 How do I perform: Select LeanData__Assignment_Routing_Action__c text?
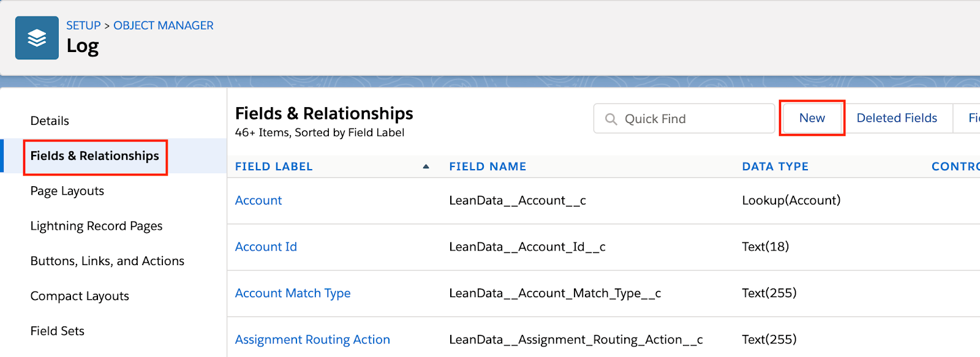coord(576,340)
